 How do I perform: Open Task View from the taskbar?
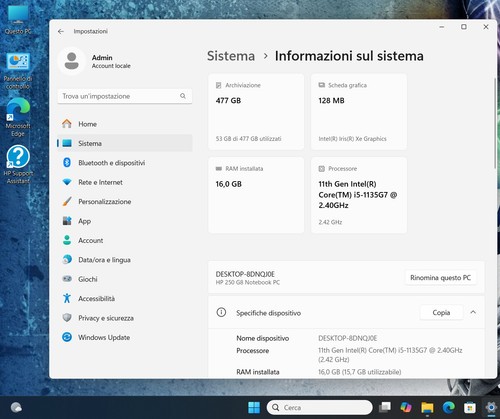(x=385, y=407)
